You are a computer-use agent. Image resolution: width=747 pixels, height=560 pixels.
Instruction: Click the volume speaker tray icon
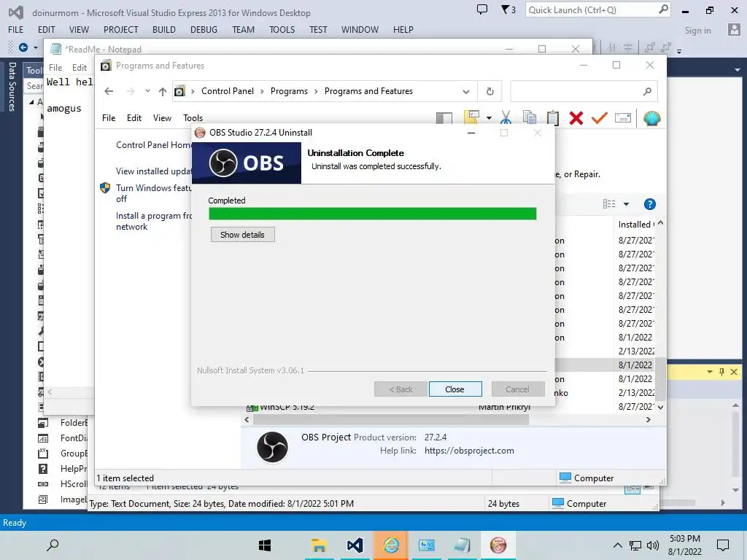[x=653, y=545]
